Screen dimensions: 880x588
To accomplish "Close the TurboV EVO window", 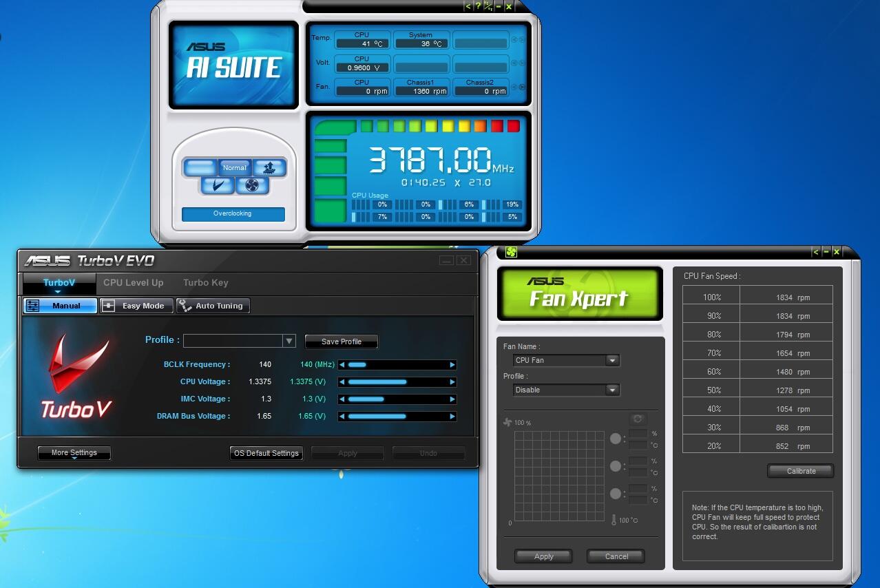I will (x=463, y=260).
